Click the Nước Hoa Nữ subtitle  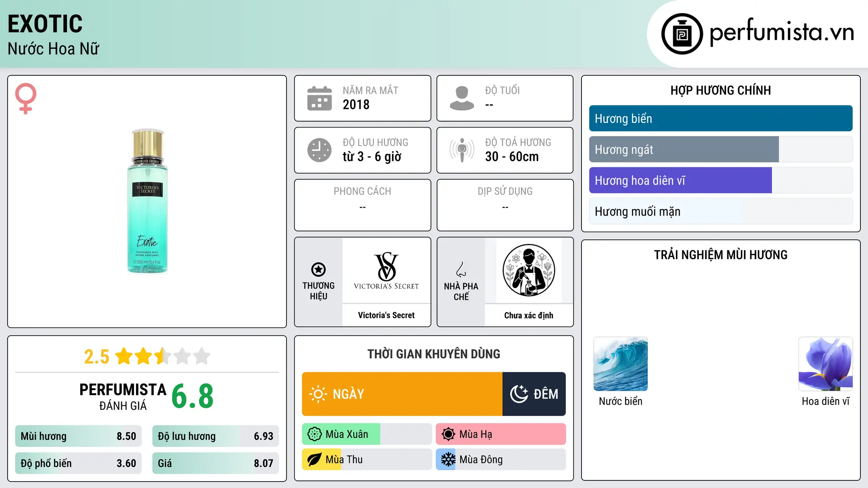tap(53, 49)
